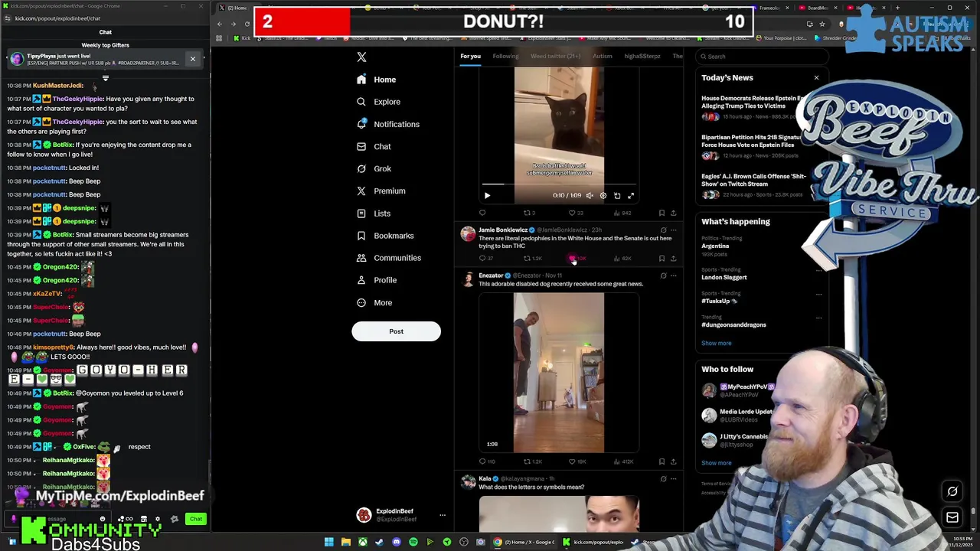The height and width of the screenshot is (551, 980).
Task: Open Notifications in the X sidebar
Action: click(387, 124)
